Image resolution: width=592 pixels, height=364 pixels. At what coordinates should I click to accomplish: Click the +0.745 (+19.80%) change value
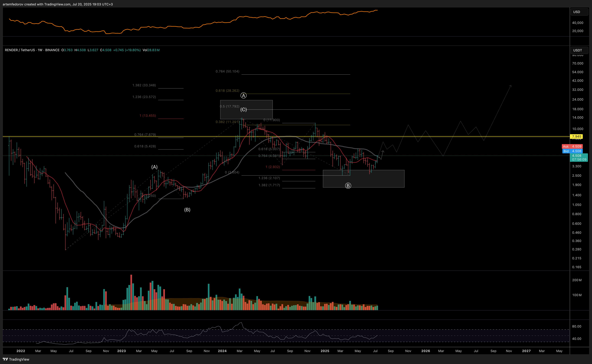coord(127,50)
